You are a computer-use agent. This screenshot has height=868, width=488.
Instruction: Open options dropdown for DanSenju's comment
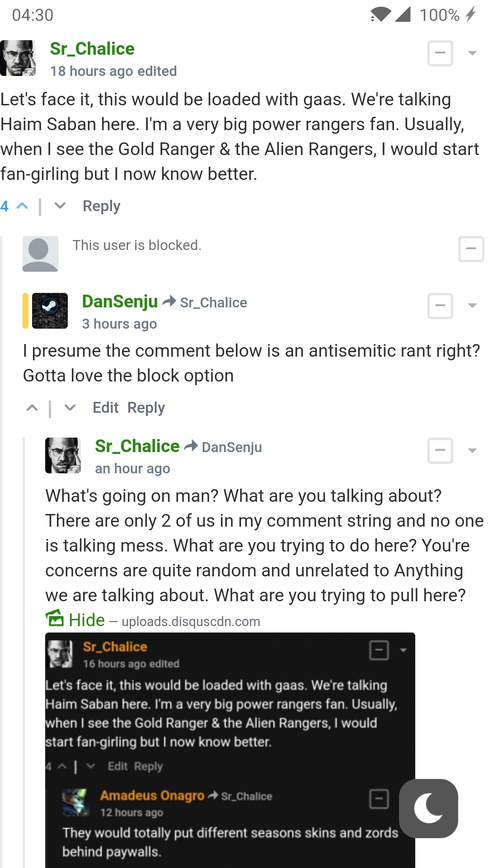point(473,306)
